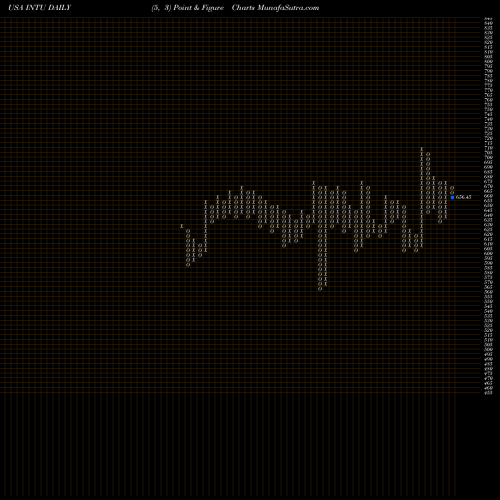Click the 'USA INTU DAILY' chart title
The image size is (500, 500).
(x=40, y=8)
